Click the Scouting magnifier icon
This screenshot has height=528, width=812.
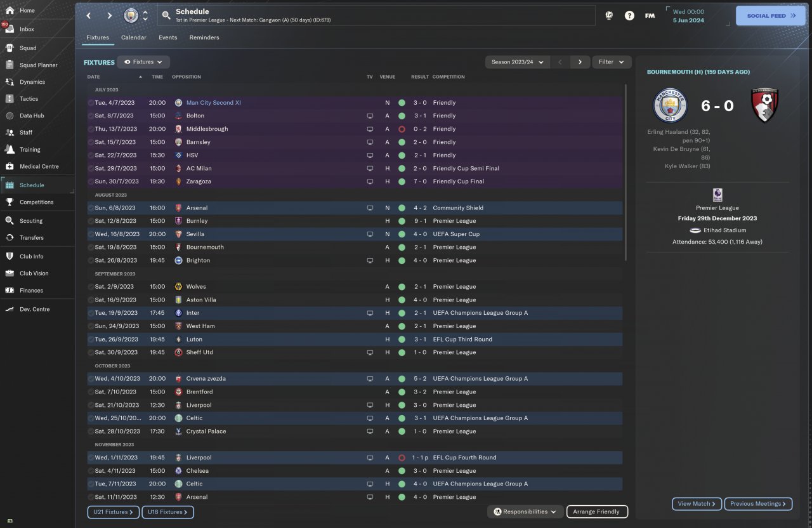(10, 221)
